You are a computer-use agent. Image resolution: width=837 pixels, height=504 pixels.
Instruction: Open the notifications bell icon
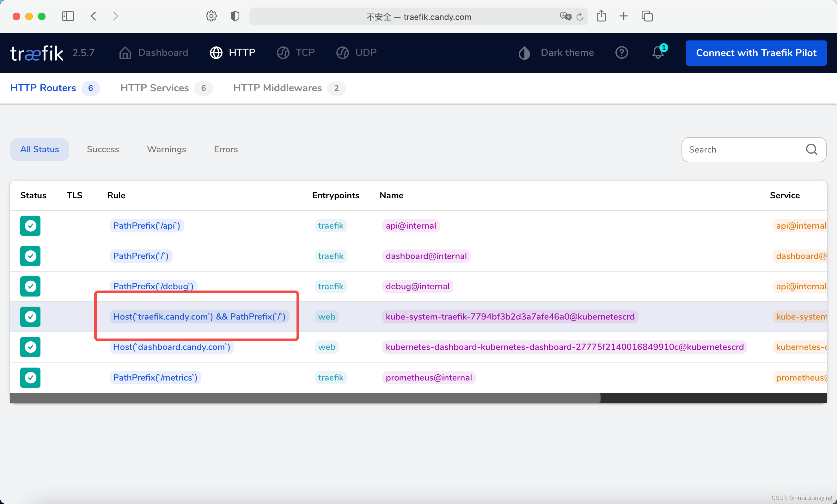pyautogui.click(x=658, y=53)
